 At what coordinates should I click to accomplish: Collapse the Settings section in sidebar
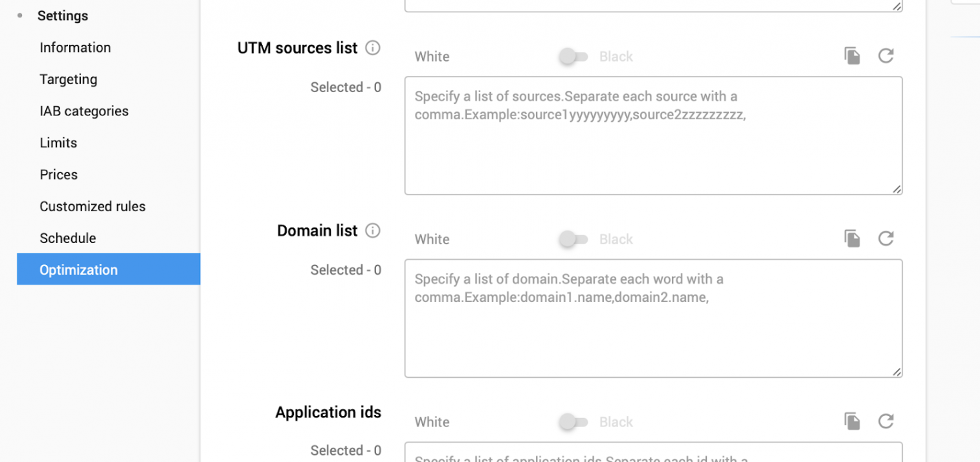(63, 16)
